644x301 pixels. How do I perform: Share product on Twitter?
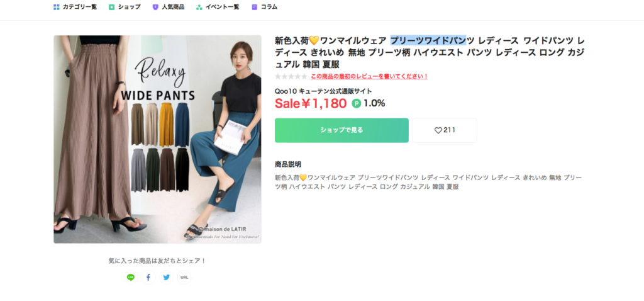coord(166,277)
